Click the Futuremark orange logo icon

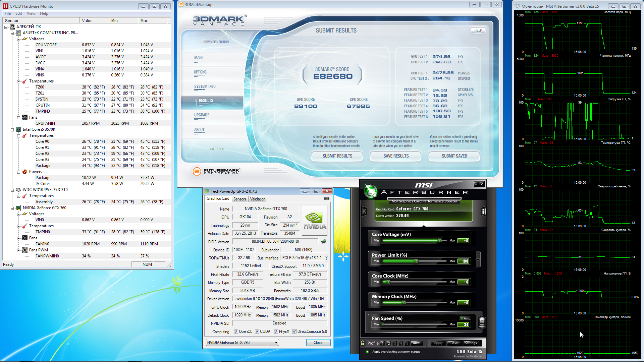click(x=197, y=171)
